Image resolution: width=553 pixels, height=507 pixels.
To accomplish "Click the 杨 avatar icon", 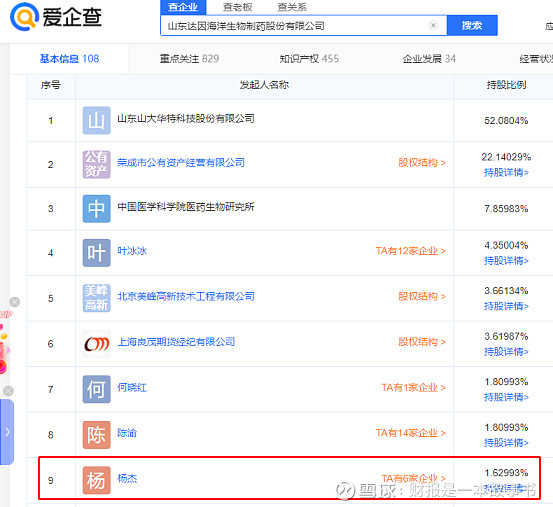I will pyautogui.click(x=97, y=480).
